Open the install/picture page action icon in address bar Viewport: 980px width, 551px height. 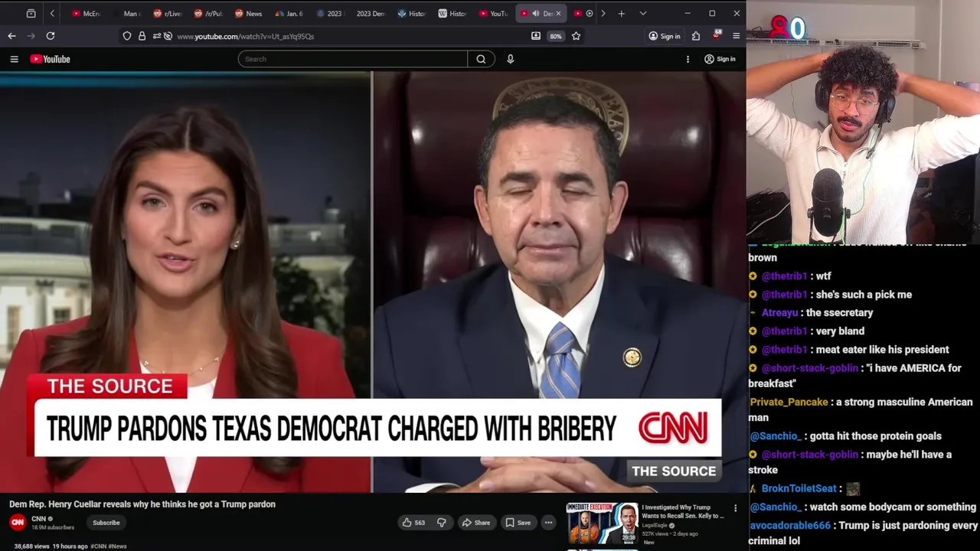click(536, 36)
